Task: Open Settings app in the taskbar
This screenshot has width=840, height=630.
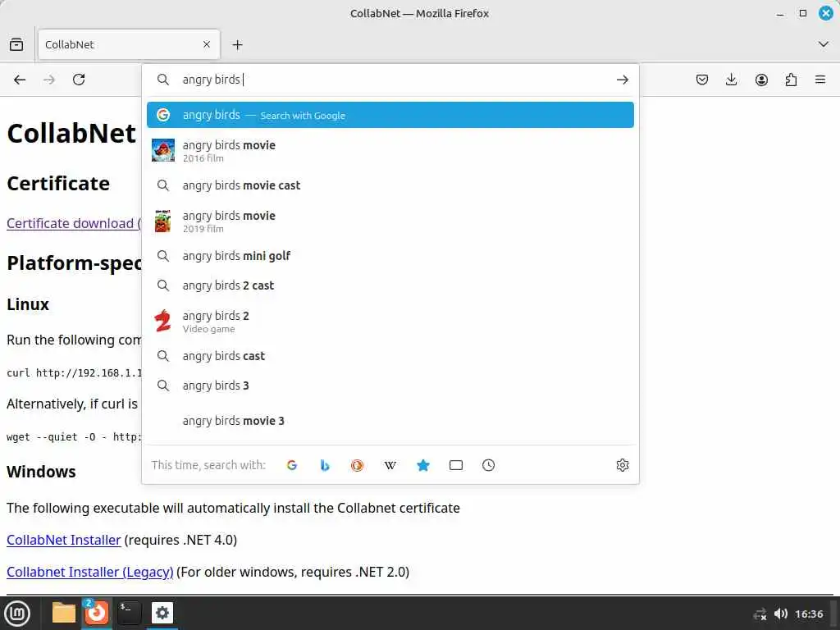Action: tap(162, 613)
